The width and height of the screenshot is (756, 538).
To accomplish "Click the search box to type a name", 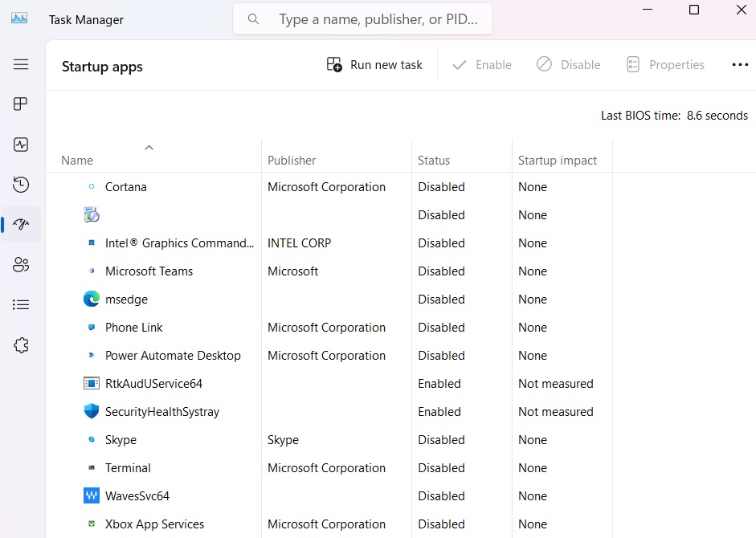I will 362,18.
